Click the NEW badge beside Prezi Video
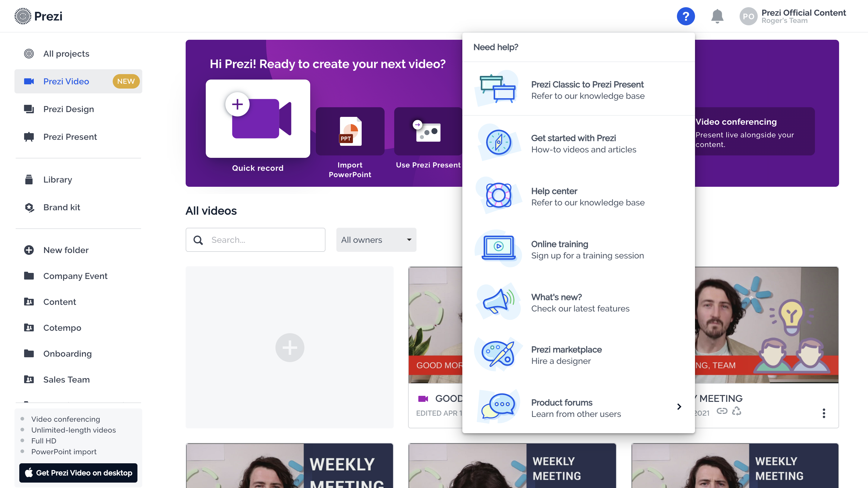The image size is (868, 488). [x=126, y=81]
